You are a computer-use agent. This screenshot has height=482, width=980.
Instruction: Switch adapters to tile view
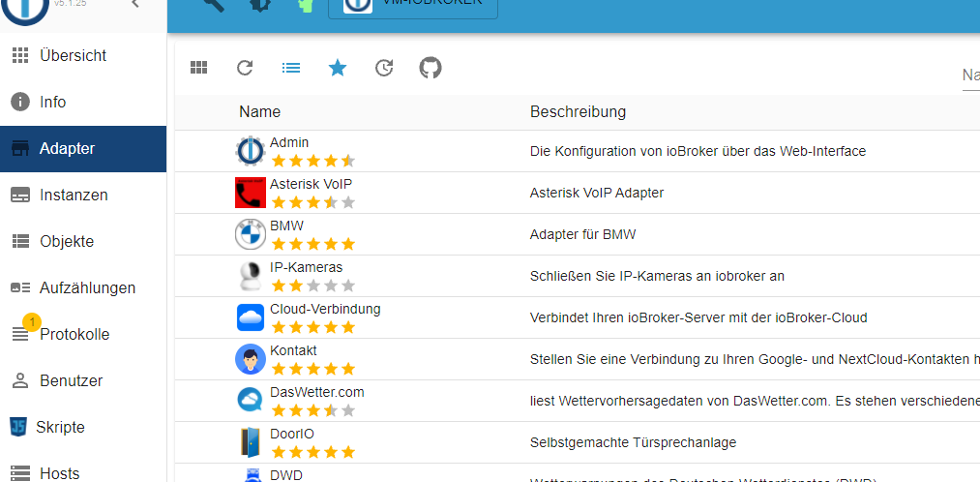pyautogui.click(x=198, y=68)
